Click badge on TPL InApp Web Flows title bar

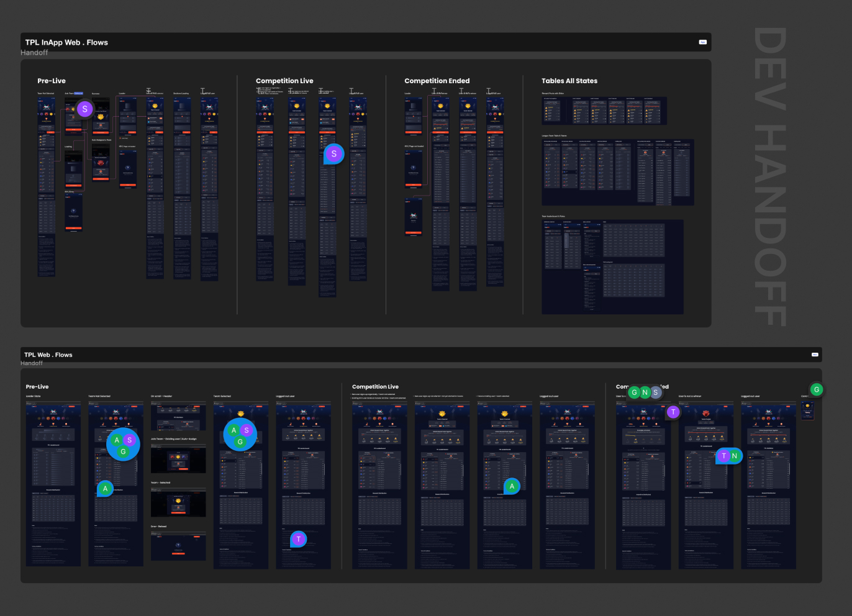click(702, 42)
